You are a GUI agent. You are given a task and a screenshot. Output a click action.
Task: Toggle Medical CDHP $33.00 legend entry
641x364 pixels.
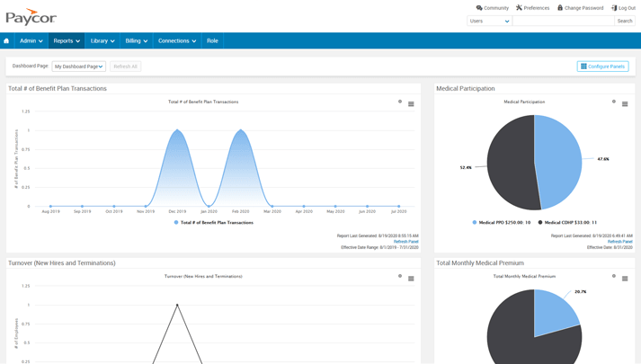tap(567, 223)
